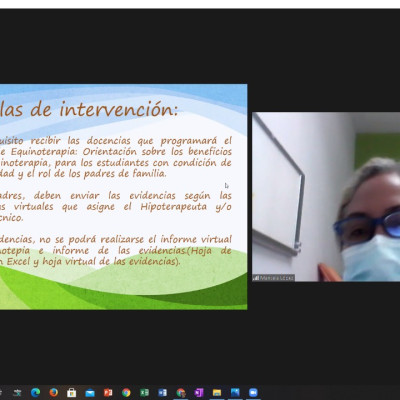The width and height of the screenshot is (400, 400).
Task: Click the shared slide title 'intervención'
Action: click(x=119, y=109)
